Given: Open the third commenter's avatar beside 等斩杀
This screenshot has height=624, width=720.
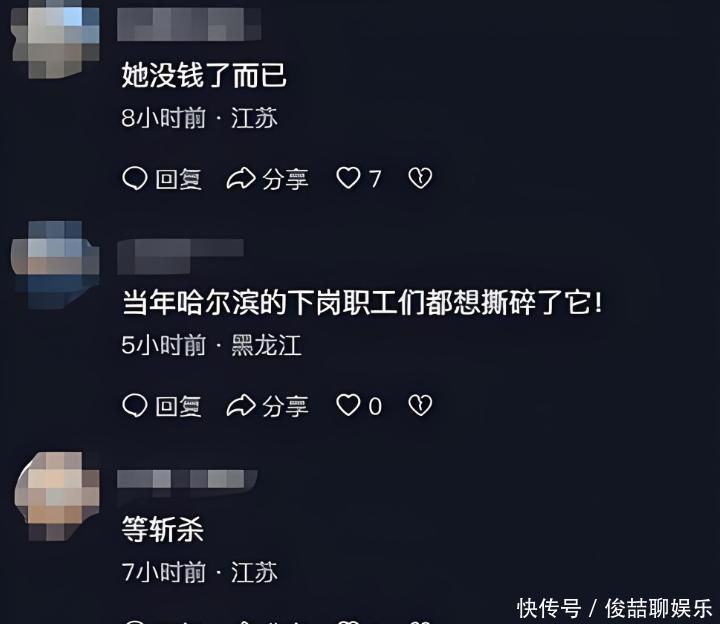Looking at the screenshot, I should pyautogui.click(x=57, y=496).
